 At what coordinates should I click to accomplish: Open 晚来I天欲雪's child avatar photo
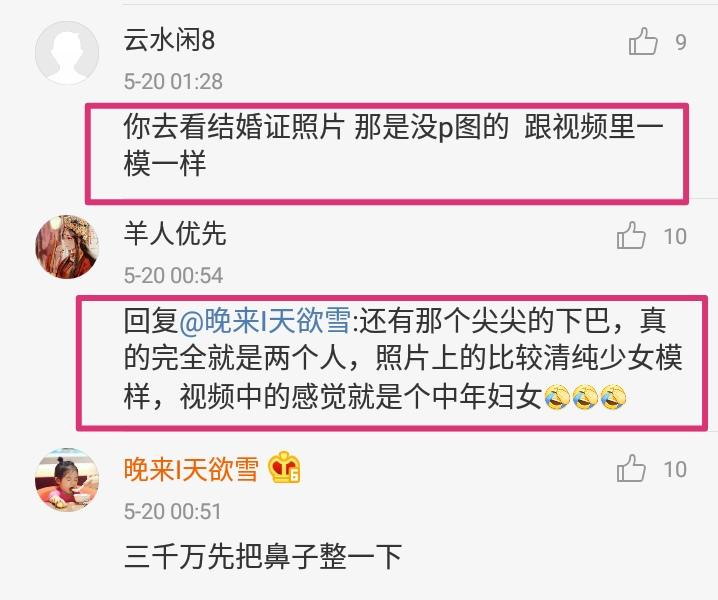point(67,480)
